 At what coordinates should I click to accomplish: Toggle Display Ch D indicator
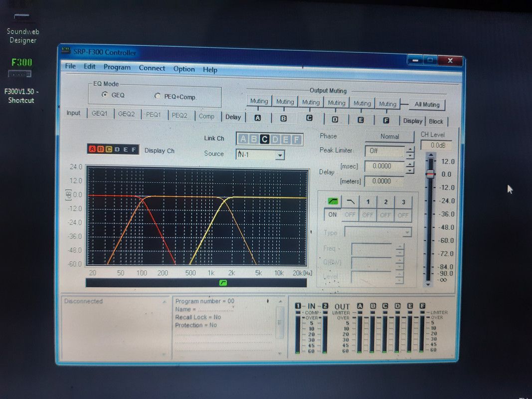point(117,149)
